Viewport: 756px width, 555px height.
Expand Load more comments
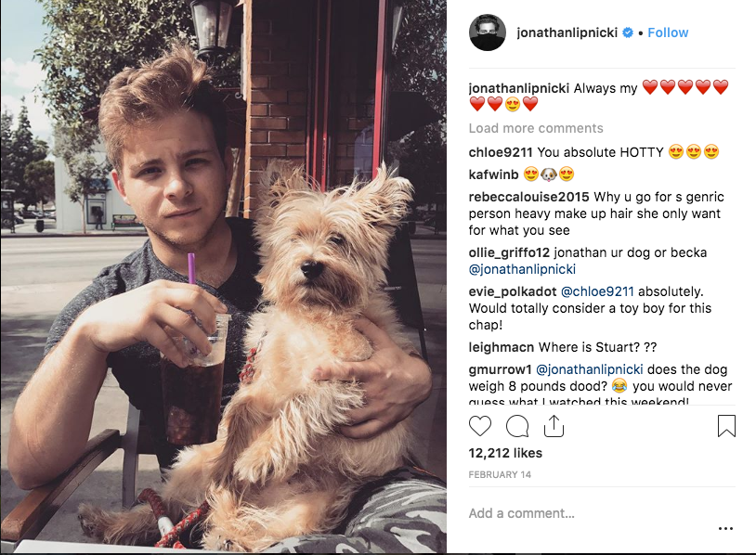pos(536,128)
